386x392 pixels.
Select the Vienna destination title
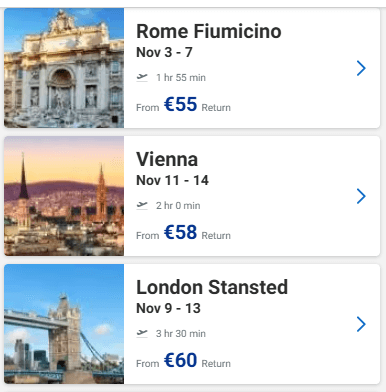(167, 159)
